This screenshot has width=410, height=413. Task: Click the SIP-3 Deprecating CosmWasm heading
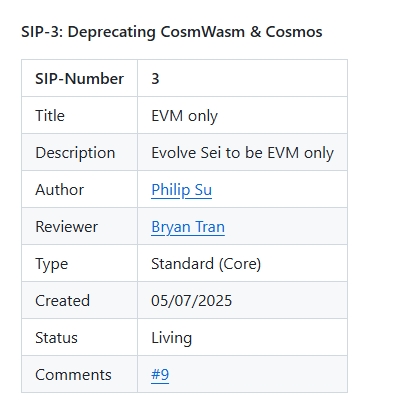[172, 32]
